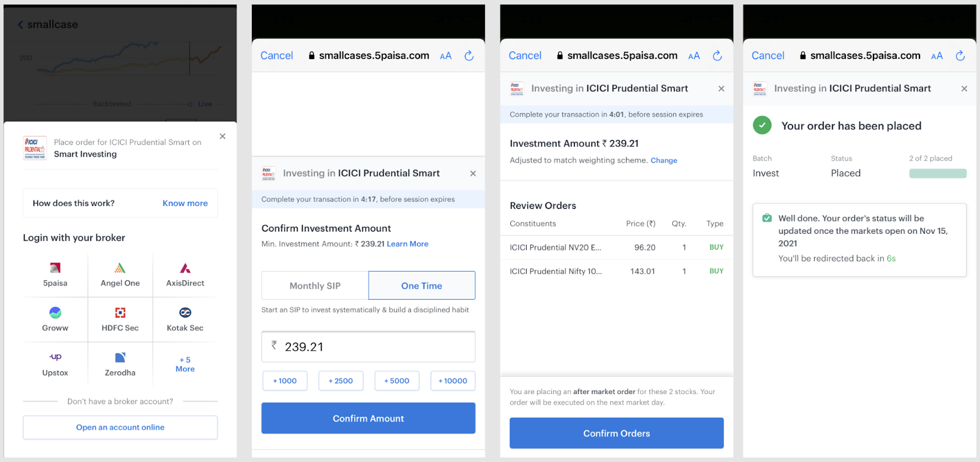
Task: Click ICICI logo on Confirm Investment Amount screen
Action: click(x=268, y=174)
